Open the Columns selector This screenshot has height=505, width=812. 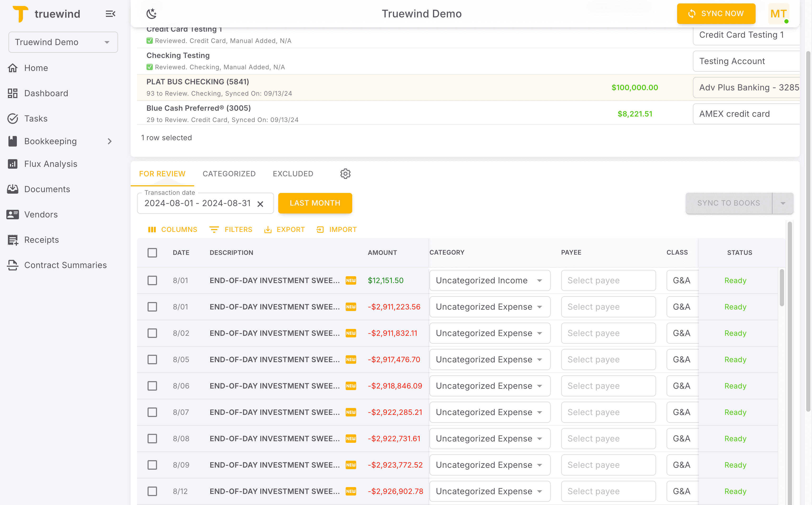(x=173, y=230)
